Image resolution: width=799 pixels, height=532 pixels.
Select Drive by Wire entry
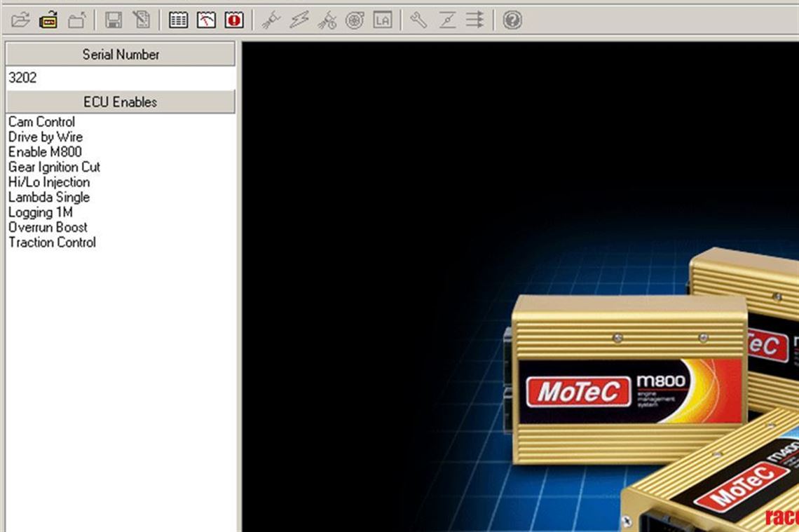coord(46,137)
